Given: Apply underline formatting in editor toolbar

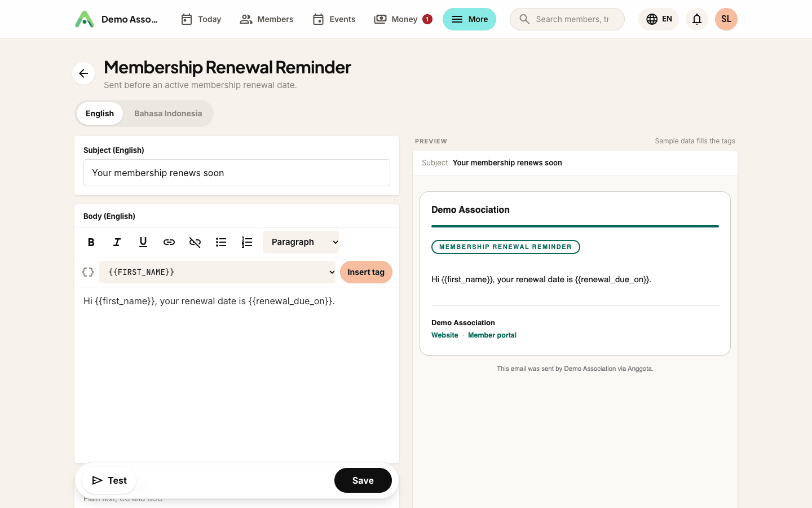Looking at the screenshot, I should [x=143, y=242].
